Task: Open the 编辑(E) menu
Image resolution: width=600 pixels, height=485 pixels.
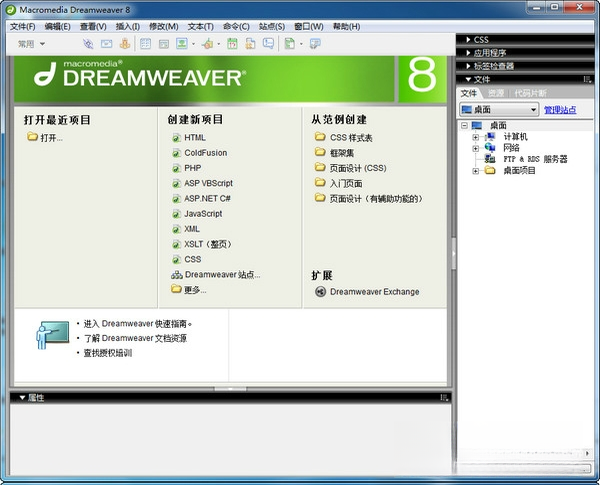Action: pos(57,26)
